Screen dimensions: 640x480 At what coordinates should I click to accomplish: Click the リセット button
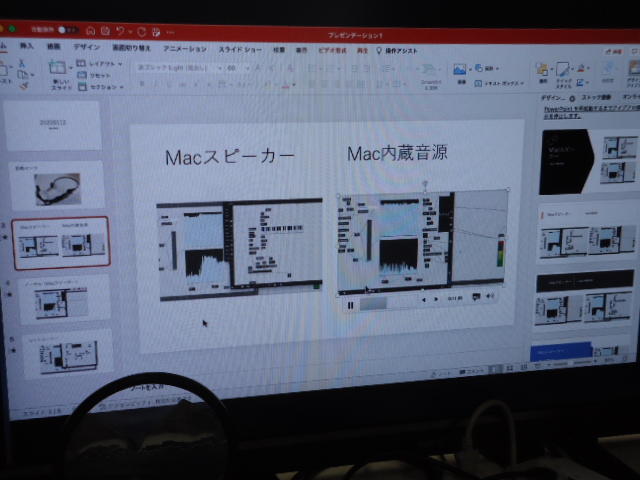pos(94,75)
